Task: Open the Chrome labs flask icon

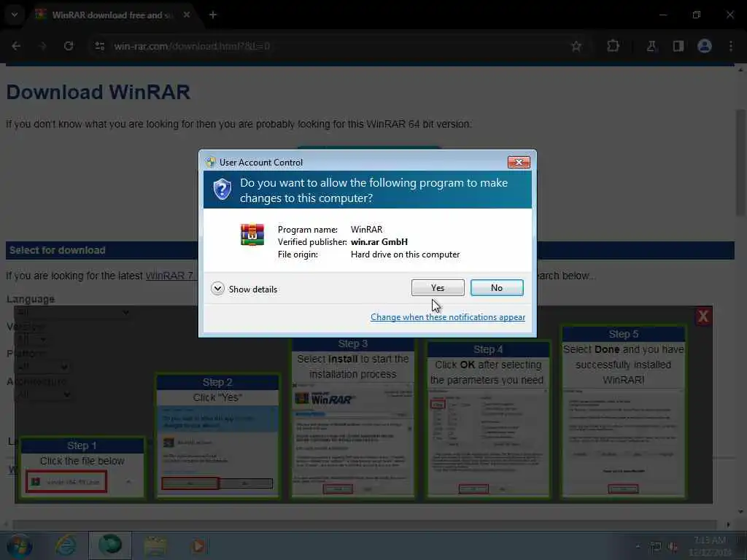Action: 651,46
